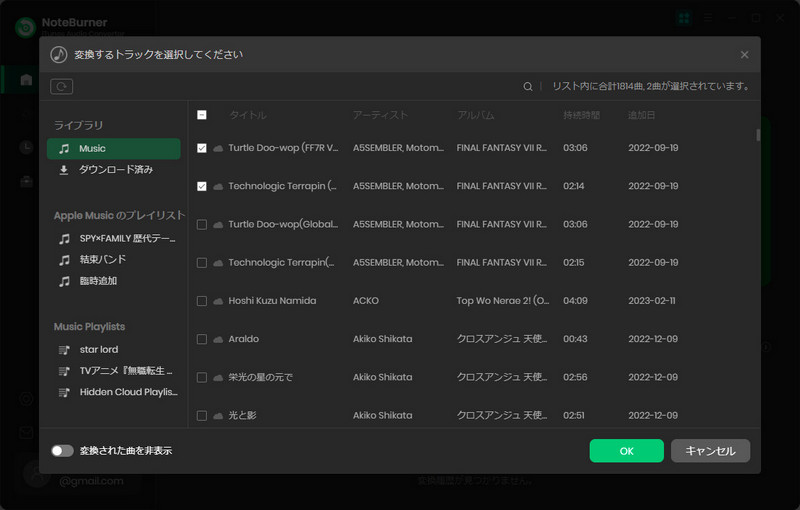The image size is (800, 510).
Task: Sort by the アルバム column header
Action: (476, 115)
